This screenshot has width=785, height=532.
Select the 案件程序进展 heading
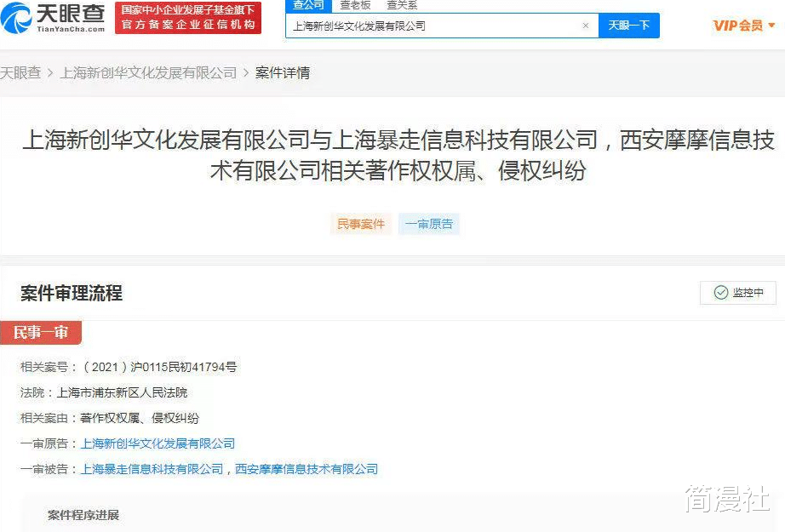coord(83,515)
